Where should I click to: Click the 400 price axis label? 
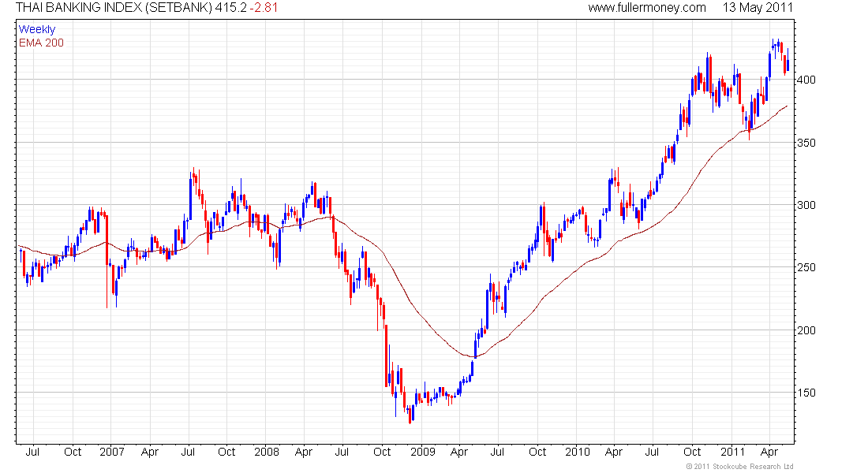point(806,80)
